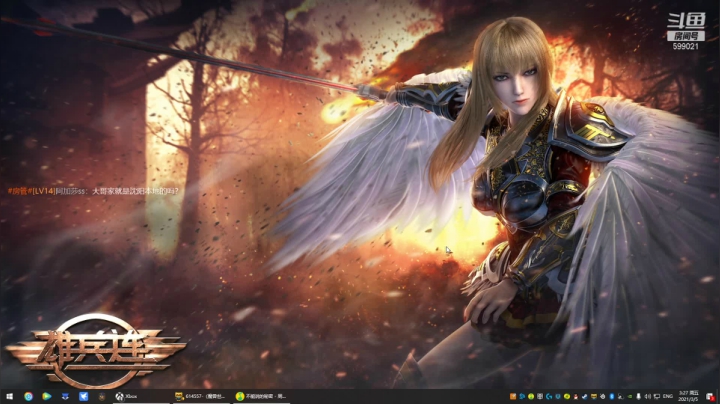This screenshot has width=720, height=404.
Task: Open the taskbar clock and date
Action: pos(688,396)
